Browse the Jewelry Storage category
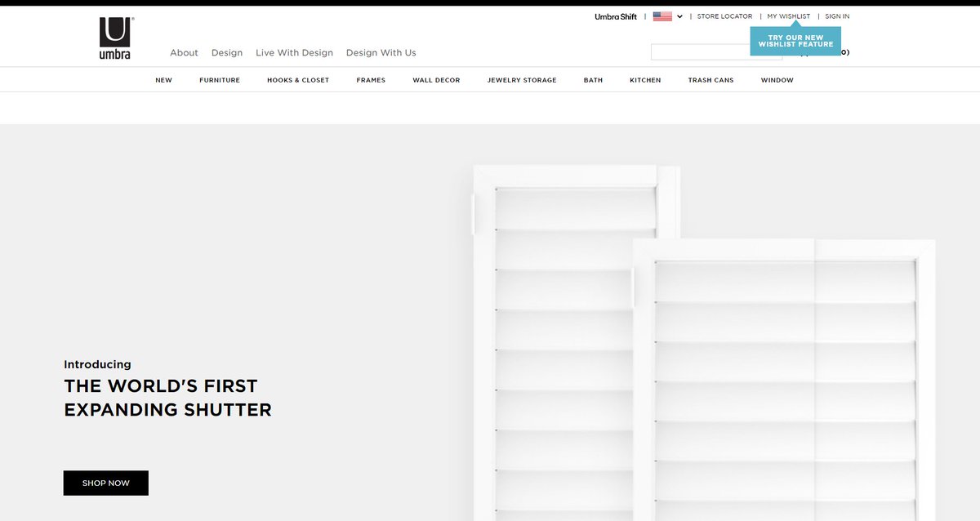Viewport: 980px width, 521px height. [522, 80]
